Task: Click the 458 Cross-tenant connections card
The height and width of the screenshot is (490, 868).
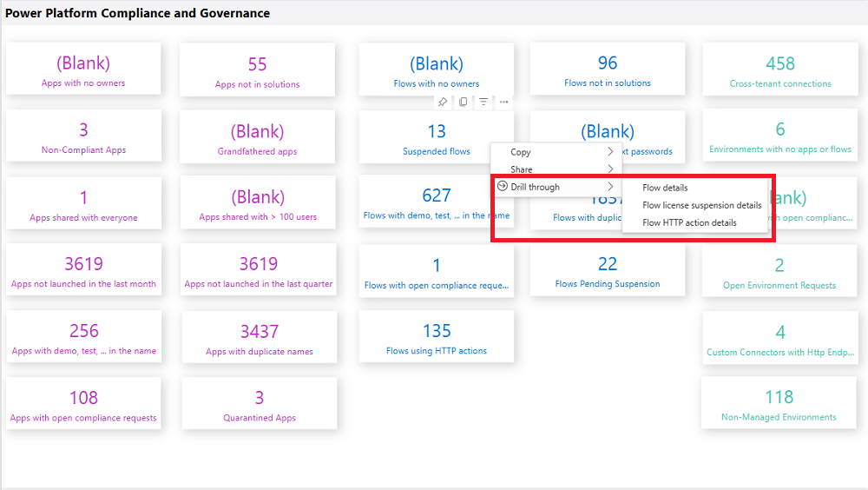Action: 780,70
